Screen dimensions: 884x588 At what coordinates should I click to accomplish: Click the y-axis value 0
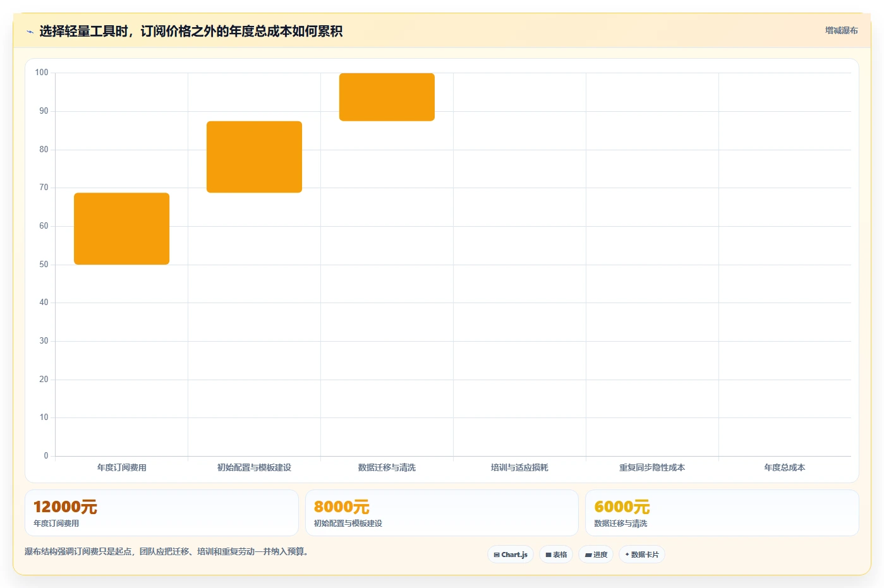tap(46, 456)
